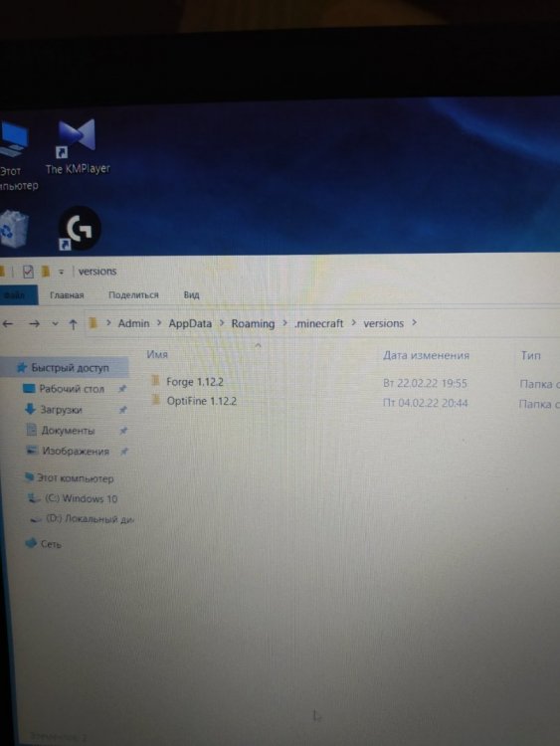The width and height of the screenshot is (560, 746).
Task: Switch to the Поделиться ribbon tab
Action: click(x=133, y=295)
